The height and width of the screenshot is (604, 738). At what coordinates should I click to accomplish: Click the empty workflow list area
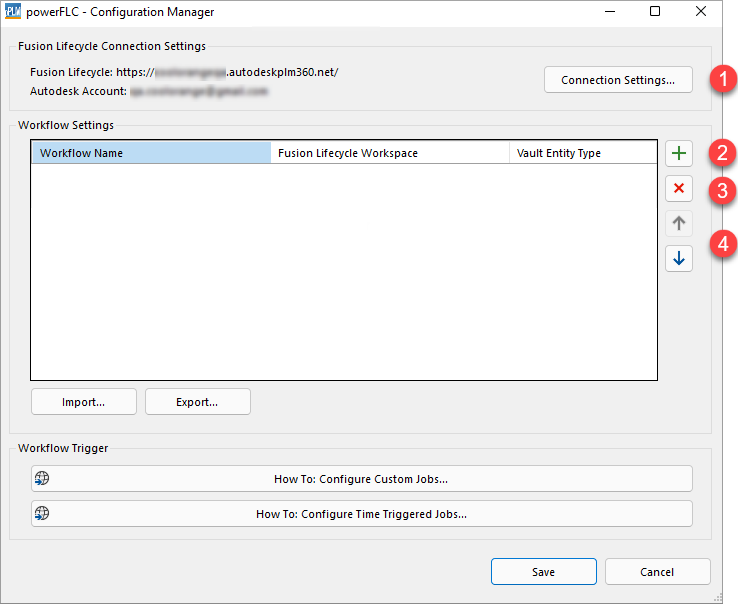(x=343, y=270)
